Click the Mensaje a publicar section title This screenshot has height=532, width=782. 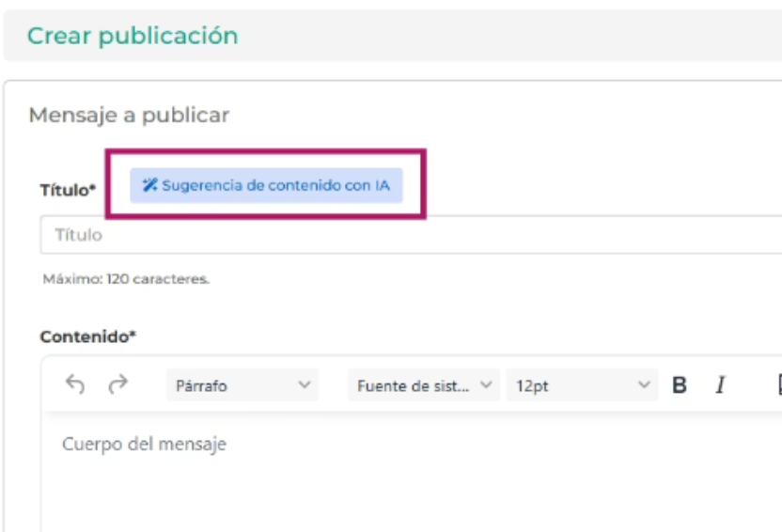click(x=129, y=116)
